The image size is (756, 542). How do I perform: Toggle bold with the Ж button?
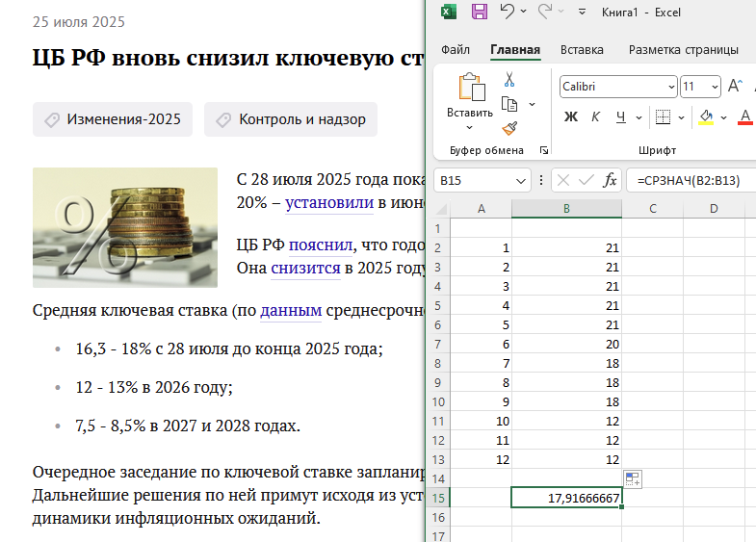[x=571, y=116]
